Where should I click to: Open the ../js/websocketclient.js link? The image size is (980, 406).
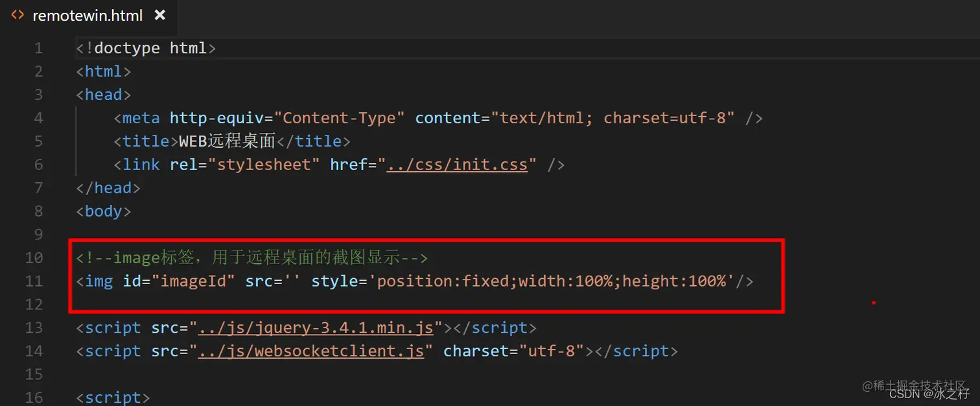311,352
